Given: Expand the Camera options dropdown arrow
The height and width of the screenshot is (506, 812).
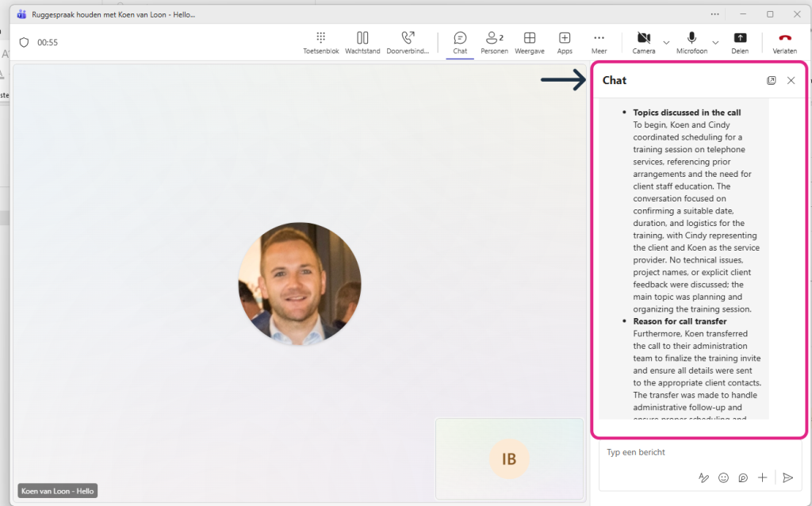Looking at the screenshot, I should 666,43.
